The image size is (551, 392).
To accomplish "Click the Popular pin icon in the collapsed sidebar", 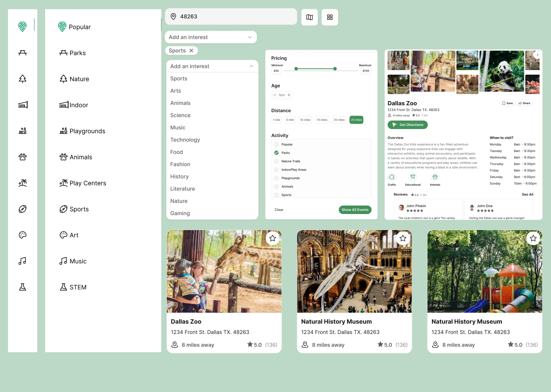I will tap(23, 26).
